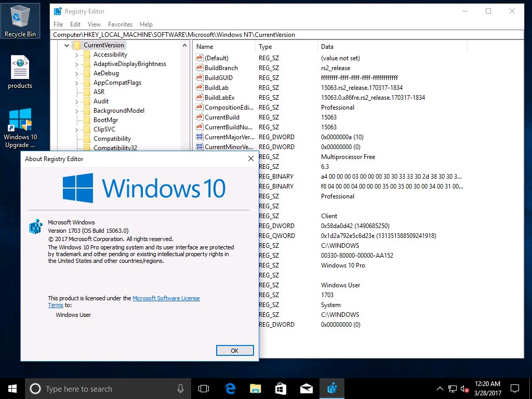Screen dimensions: 532x399
Task: Click the 'Multiprocessor Free' data value
Action: click(348, 157)
